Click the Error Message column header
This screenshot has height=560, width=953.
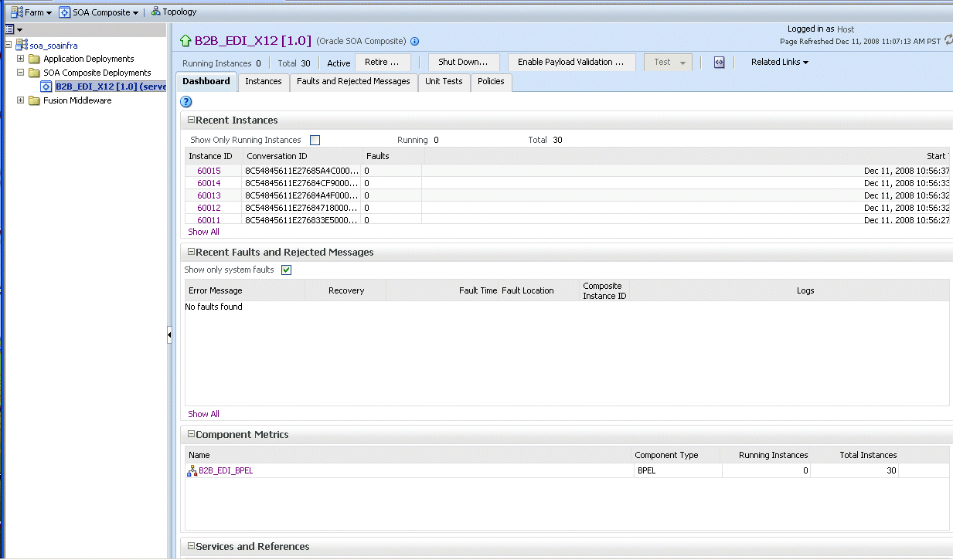point(245,290)
